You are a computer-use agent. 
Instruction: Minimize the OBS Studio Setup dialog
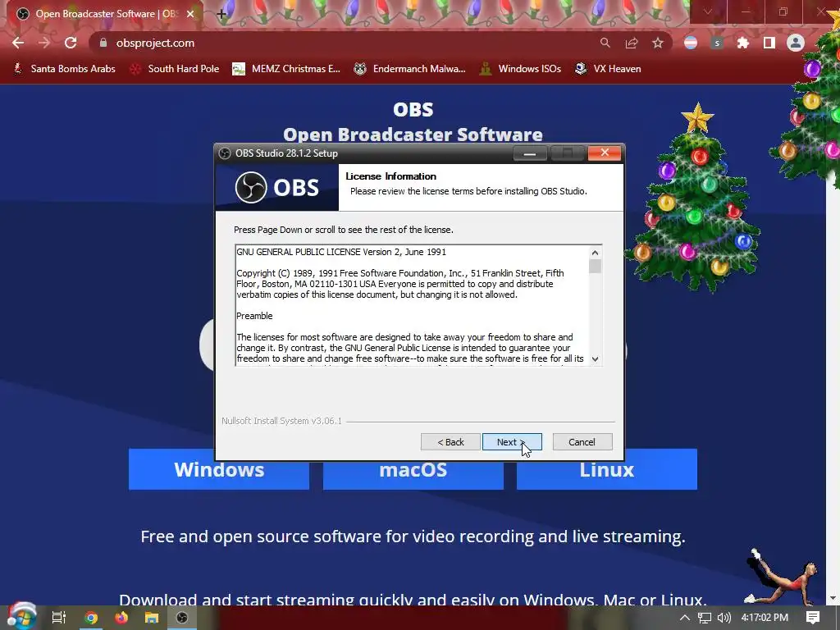pos(530,153)
